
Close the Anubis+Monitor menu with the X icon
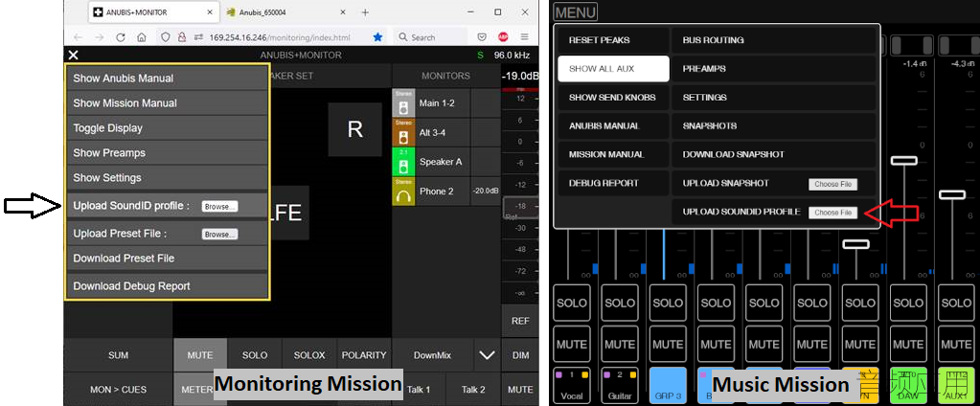pyautogui.click(x=74, y=55)
